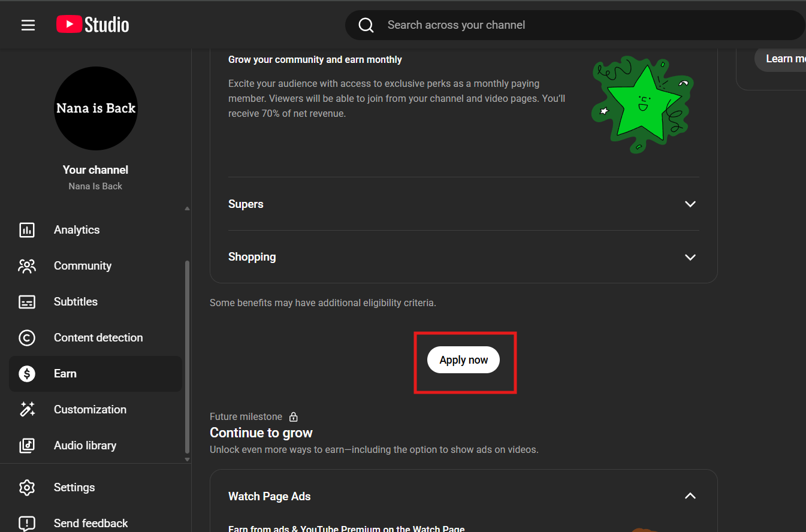The height and width of the screenshot is (532, 806).
Task: Open the hamburger navigation menu
Action: click(28, 25)
